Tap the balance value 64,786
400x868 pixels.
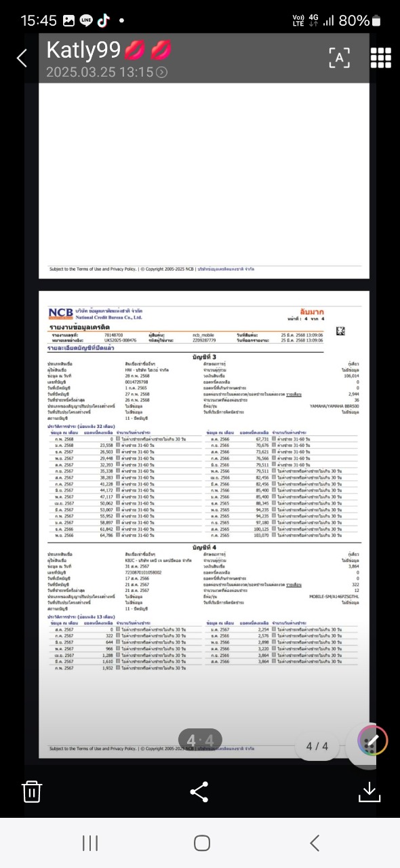click(x=106, y=536)
